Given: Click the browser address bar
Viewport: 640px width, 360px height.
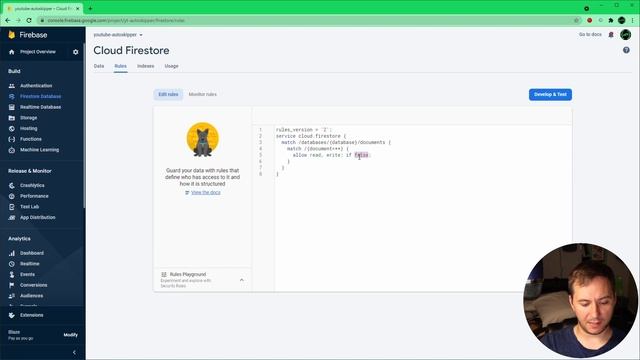Looking at the screenshot, I should click(x=306, y=20).
